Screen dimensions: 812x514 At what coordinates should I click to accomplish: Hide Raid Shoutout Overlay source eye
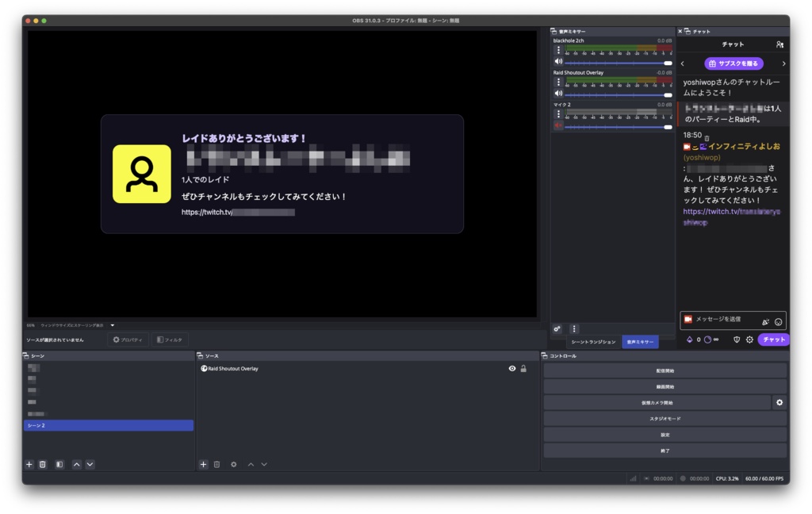coord(512,368)
